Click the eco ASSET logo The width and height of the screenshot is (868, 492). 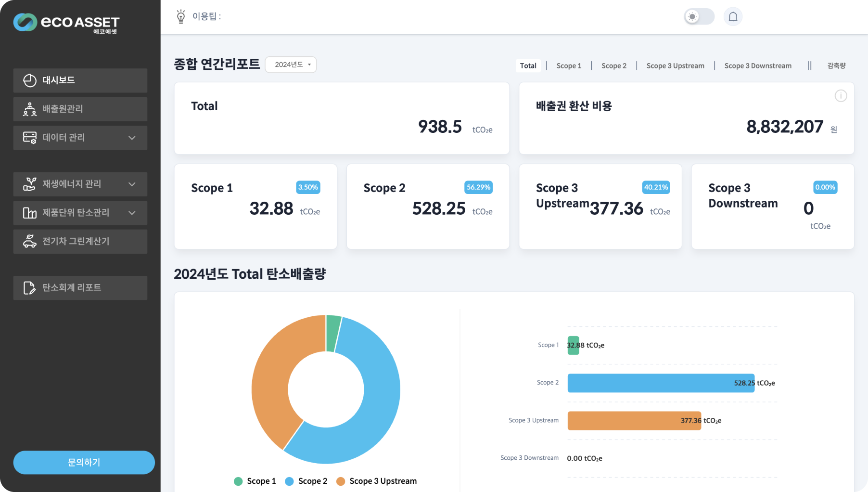pos(66,23)
